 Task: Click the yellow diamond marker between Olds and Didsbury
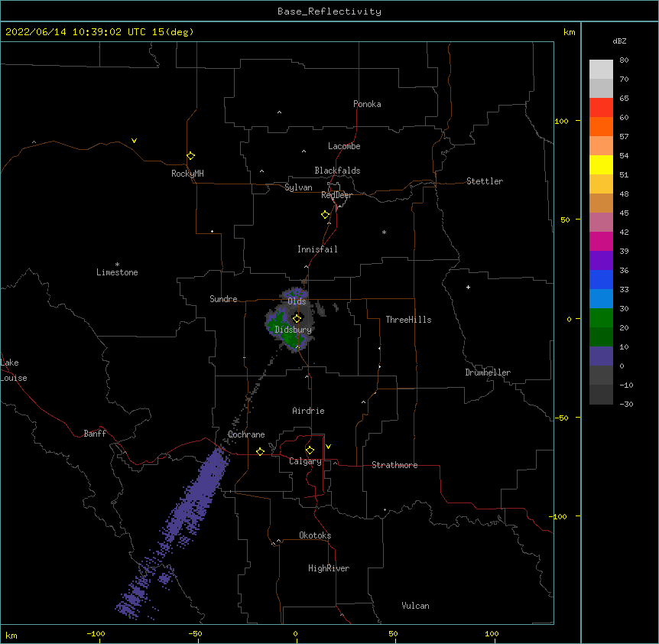[x=297, y=318]
